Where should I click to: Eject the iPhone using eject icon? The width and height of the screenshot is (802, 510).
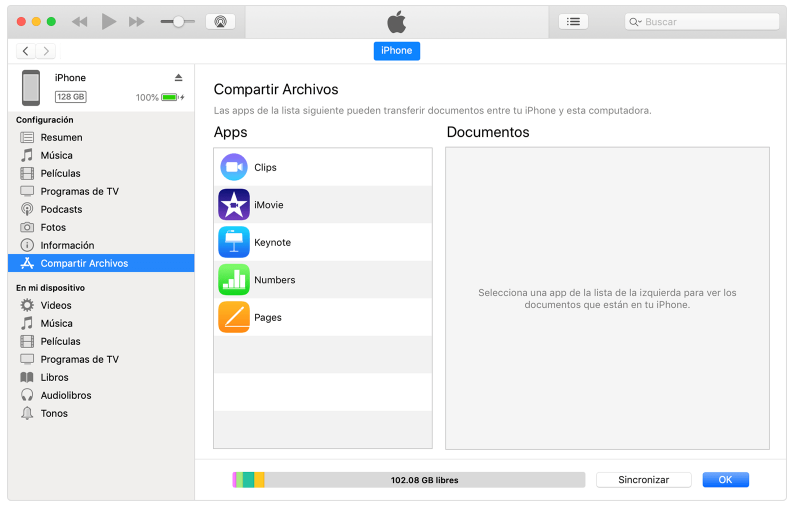pos(179,78)
